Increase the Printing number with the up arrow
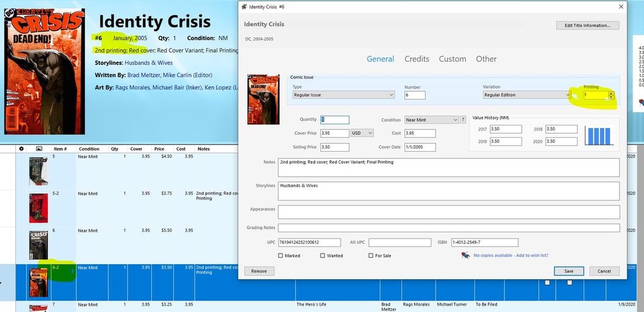Screen dimensions: 644x312 pos(612,93)
